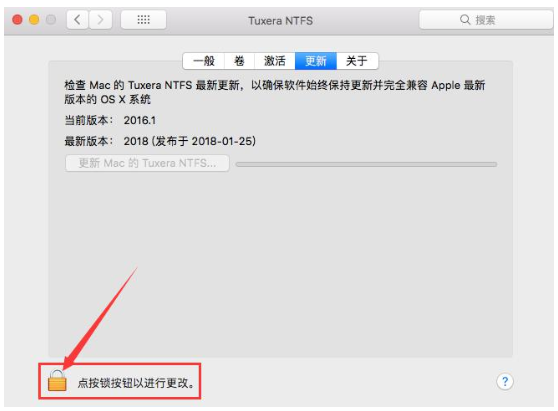This screenshot has width=558, height=411.
Task: Select the 更新 tab
Action: 316,61
